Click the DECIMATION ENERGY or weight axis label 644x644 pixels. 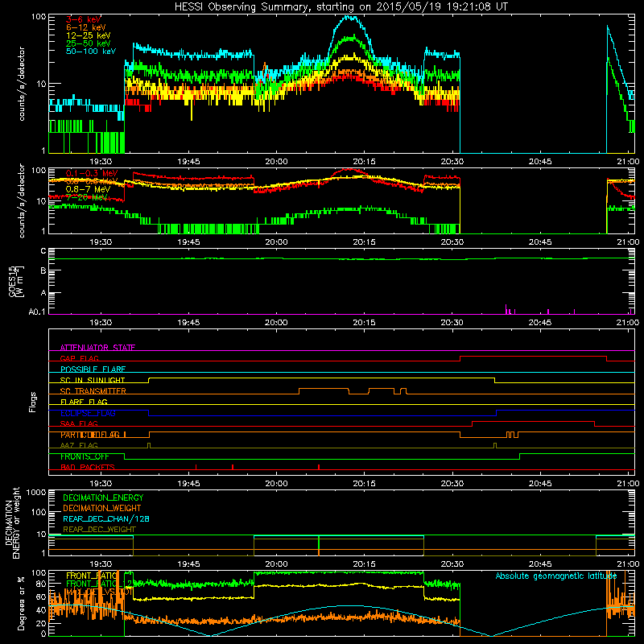click(12, 522)
